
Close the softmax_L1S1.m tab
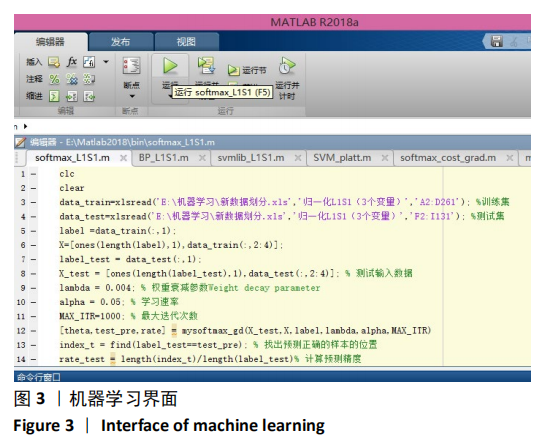coord(123,158)
